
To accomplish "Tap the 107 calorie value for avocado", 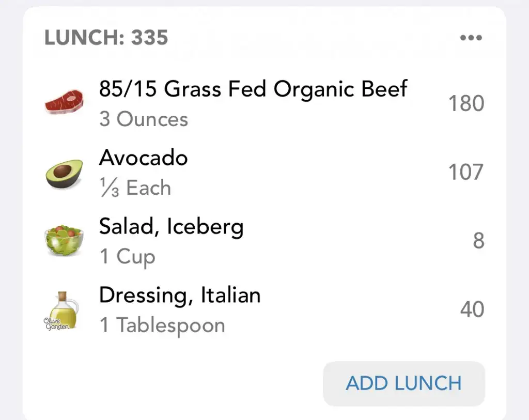I will 466,172.
